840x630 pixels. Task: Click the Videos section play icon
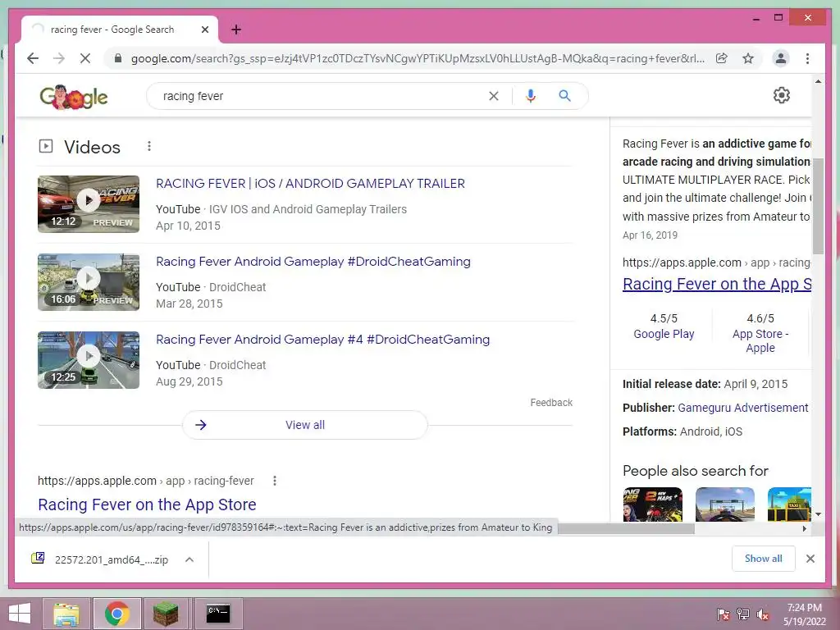click(46, 146)
